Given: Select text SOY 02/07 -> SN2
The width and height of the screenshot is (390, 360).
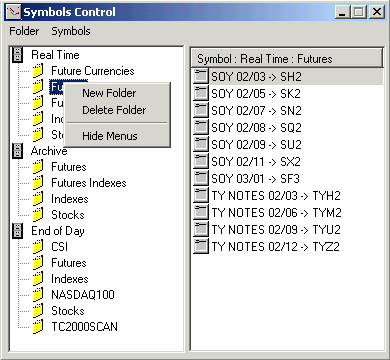Looking at the screenshot, I should tap(256, 111).
